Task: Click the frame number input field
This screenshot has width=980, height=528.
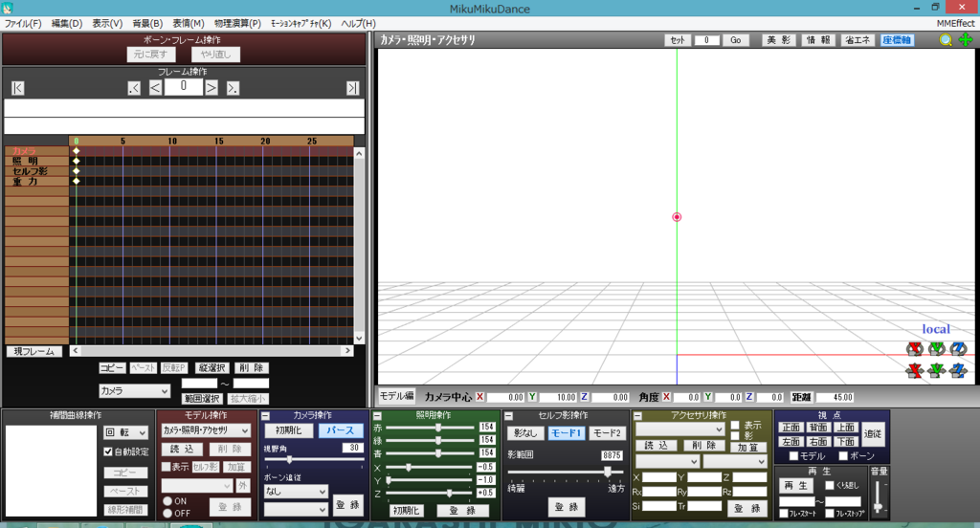Action: coord(184,87)
